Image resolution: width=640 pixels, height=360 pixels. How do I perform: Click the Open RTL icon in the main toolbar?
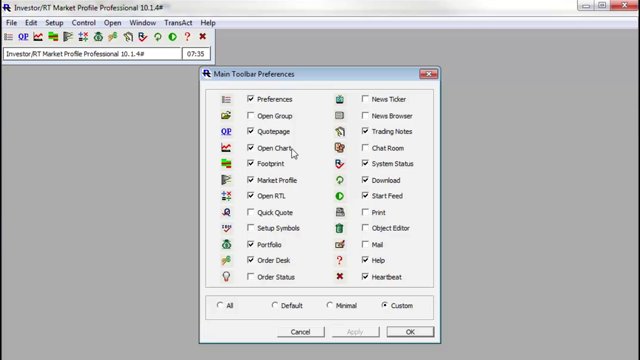83,37
